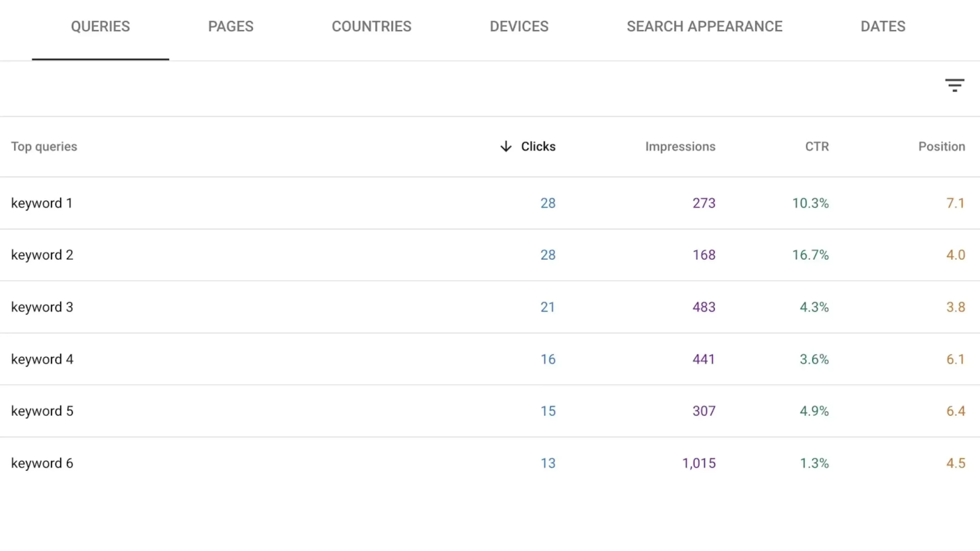Sort table by Clicks column header

(x=538, y=146)
